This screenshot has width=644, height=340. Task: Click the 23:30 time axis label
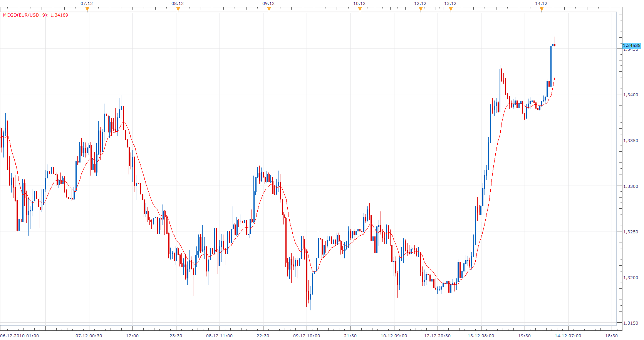coord(176,336)
